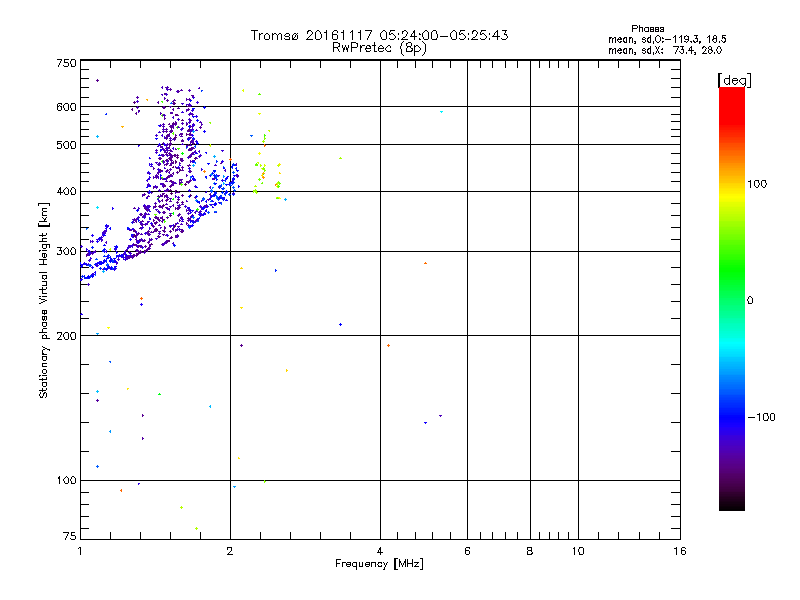The image size is (800, 600).
Task: Click the '400' y-axis tick label
Action: (66, 192)
